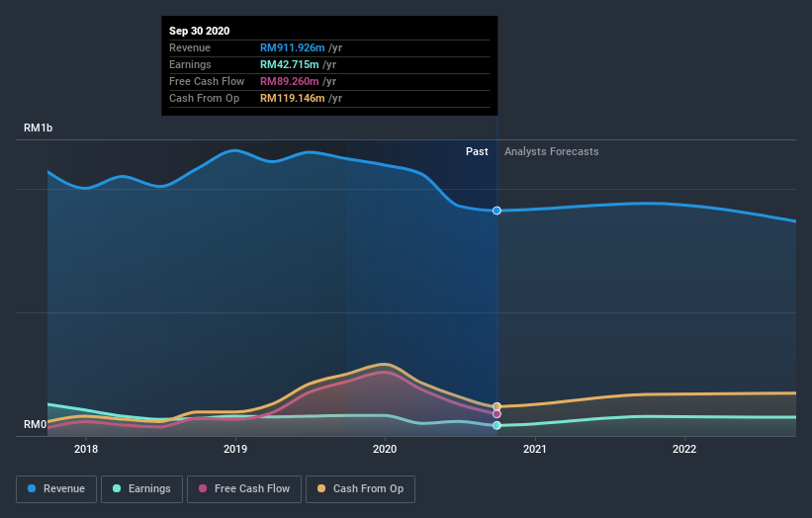Toggle the Earnings legend series
This screenshot has width=812, height=518.
tap(141, 489)
